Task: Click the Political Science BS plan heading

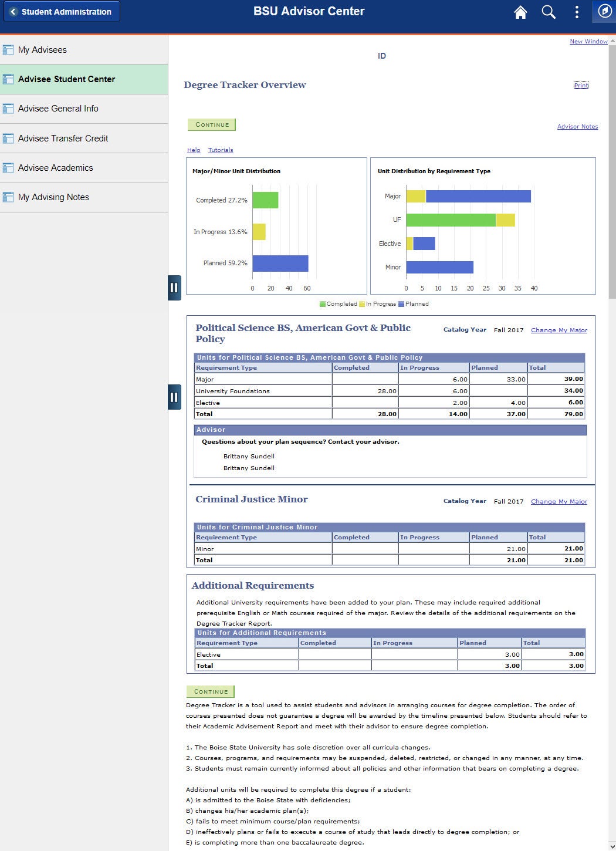Action: coord(303,333)
